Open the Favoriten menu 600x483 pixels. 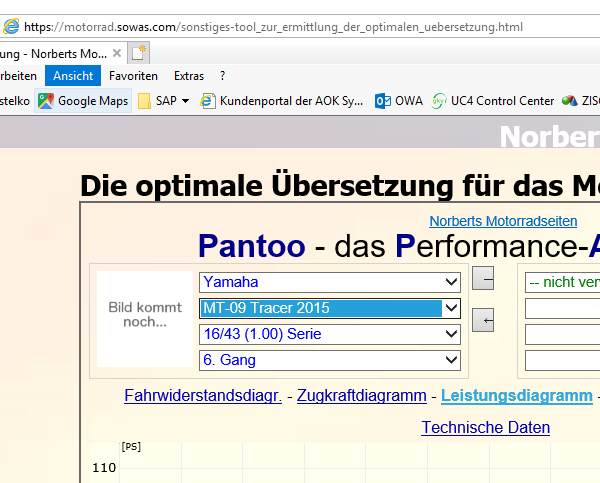click(133, 76)
